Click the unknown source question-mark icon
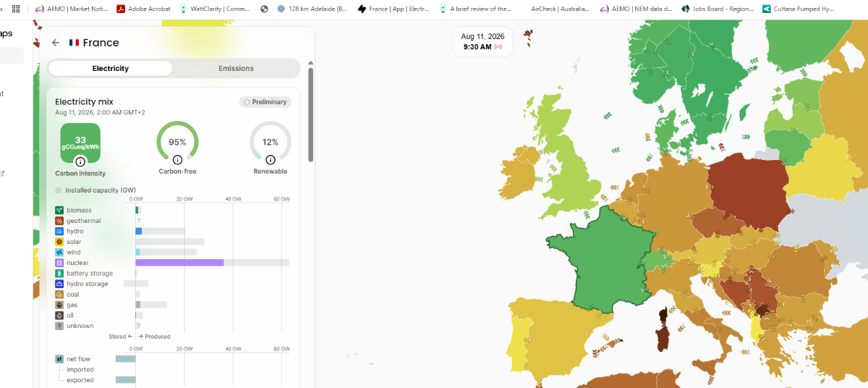This screenshot has height=388, width=868. (x=59, y=326)
